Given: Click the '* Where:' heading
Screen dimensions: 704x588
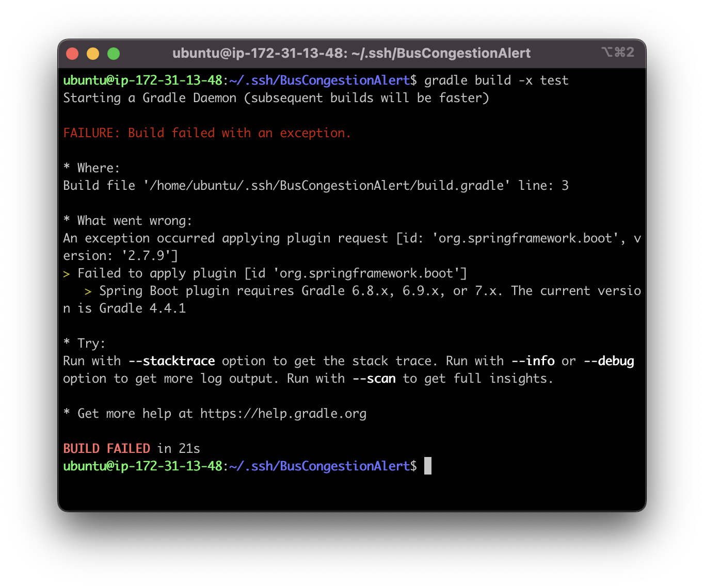Looking at the screenshot, I should click(x=91, y=168).
